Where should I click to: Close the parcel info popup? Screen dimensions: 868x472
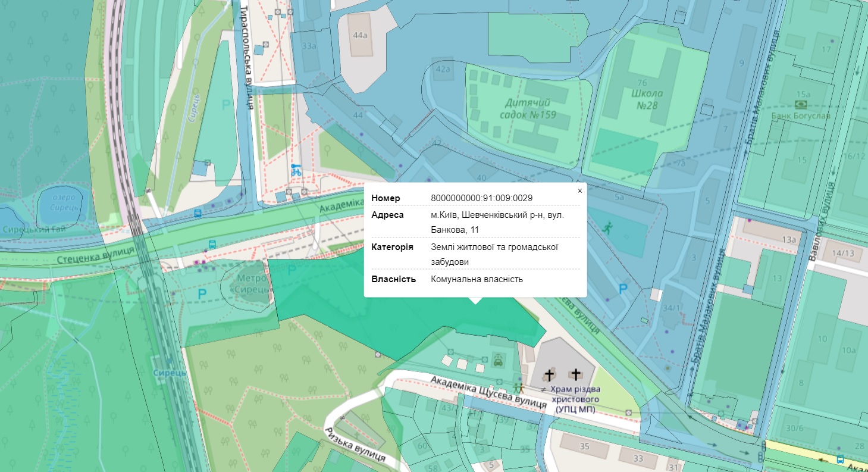(x=579, y=190)
